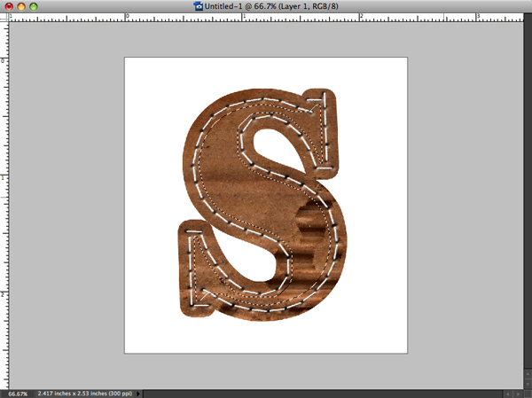Click the horizontal ruler at top
Image resolution: width=532 pixels, height=398 pixels.
266,17
